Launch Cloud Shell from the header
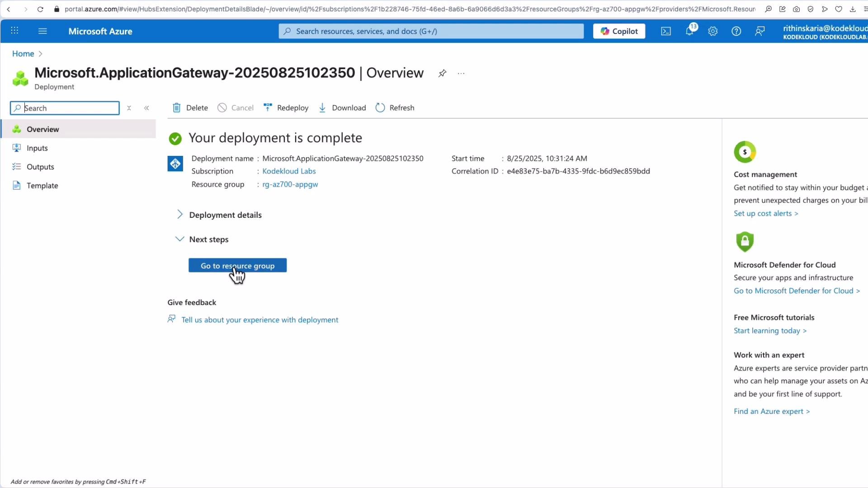Screen dimensions: 868x488 point(666,31)
